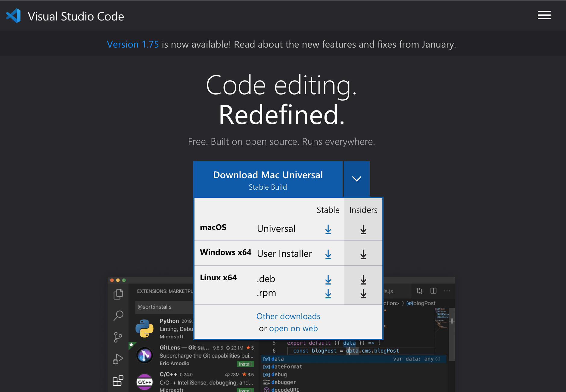Click the Source Control branch icon
The height and width of the screenshot is (392, 566).
(118, 337)
